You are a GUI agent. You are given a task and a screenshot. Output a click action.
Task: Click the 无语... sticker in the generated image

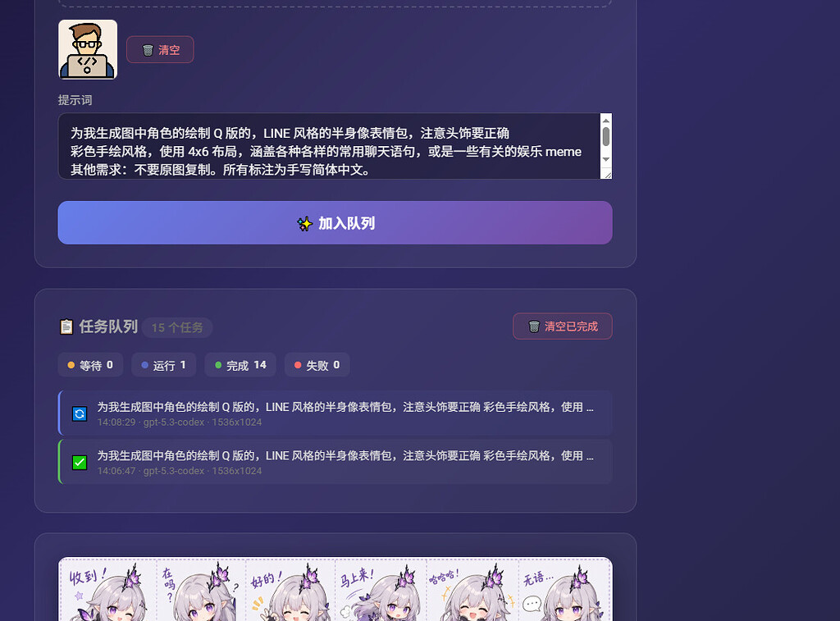coord(564,591)
